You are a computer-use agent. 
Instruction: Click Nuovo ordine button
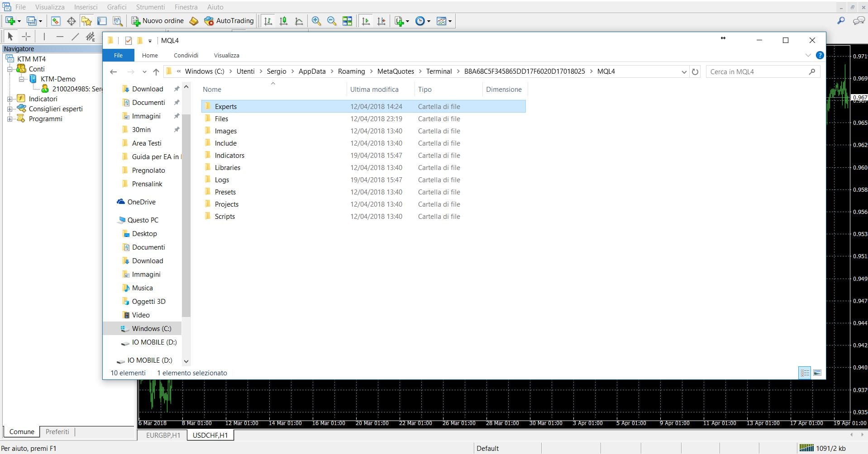[157, 21]
